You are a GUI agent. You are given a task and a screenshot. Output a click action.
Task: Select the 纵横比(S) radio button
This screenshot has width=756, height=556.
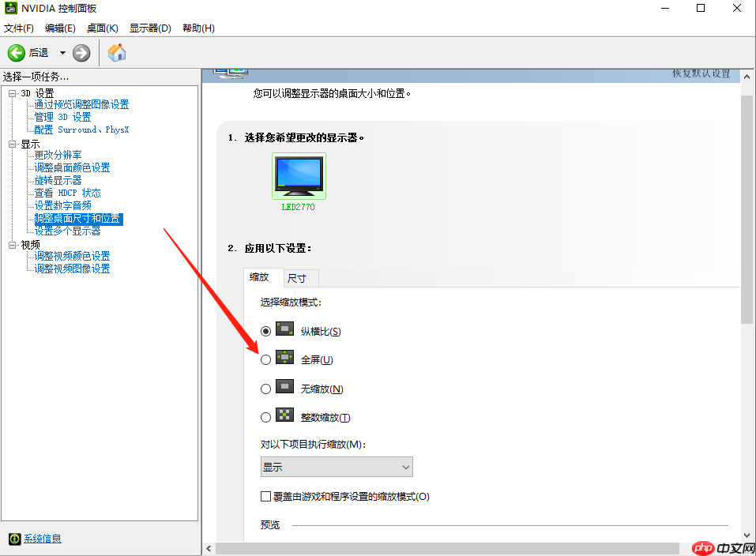(265, 331)
